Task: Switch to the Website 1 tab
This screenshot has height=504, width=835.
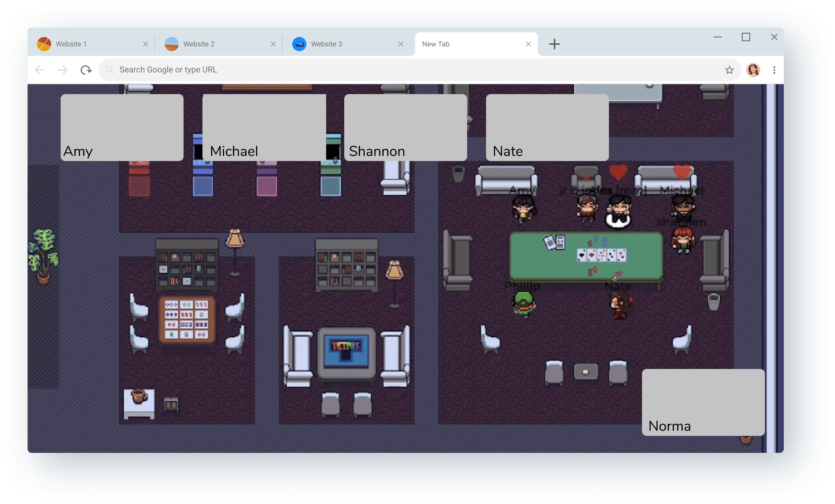Action: tap(71, 44)
